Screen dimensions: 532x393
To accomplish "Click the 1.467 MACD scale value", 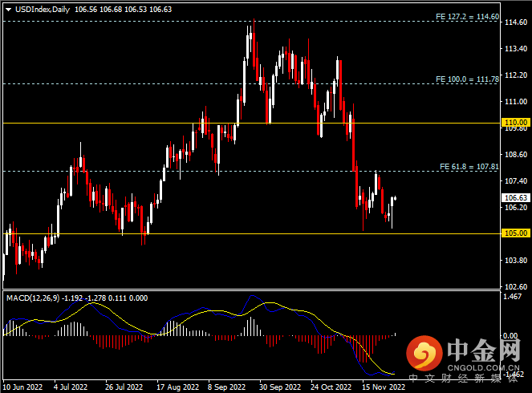I will click(513, 298).
